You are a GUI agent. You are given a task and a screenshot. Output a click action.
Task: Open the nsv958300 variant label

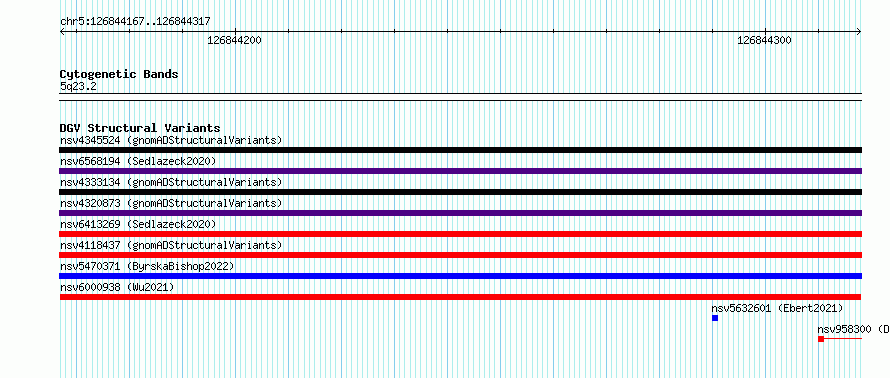(x=853, y=329)
